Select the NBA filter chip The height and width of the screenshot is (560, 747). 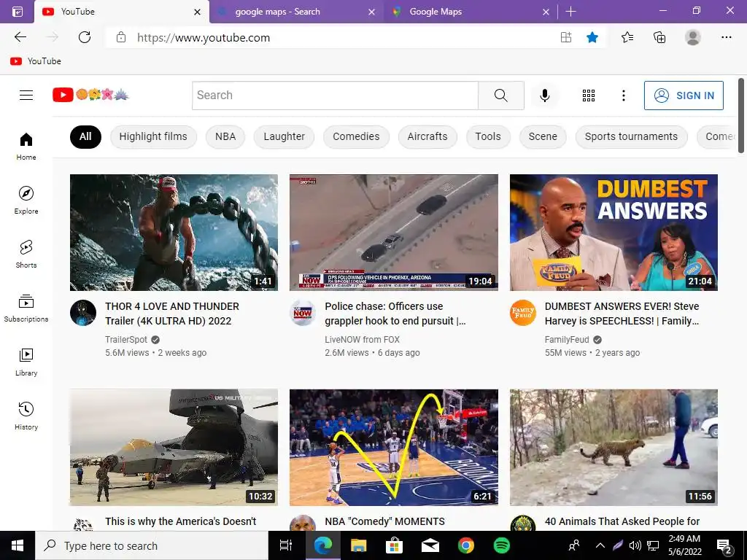click(225, 136)
